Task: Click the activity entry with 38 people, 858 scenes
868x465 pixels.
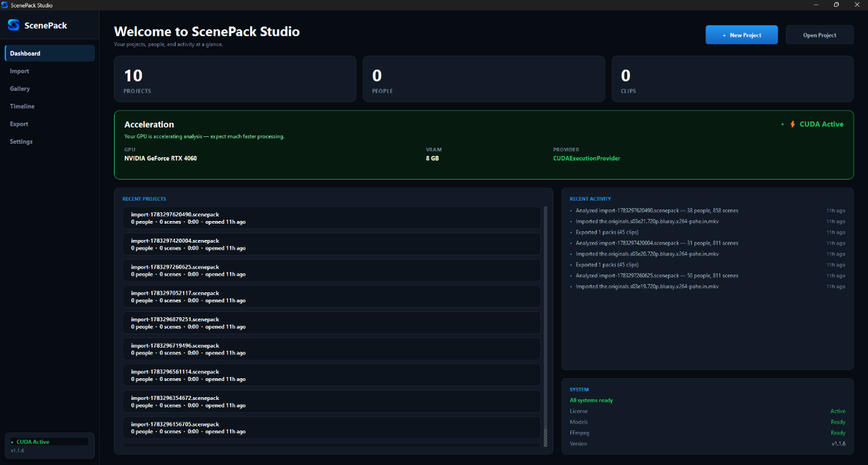Action: click(x=707, y=210)
